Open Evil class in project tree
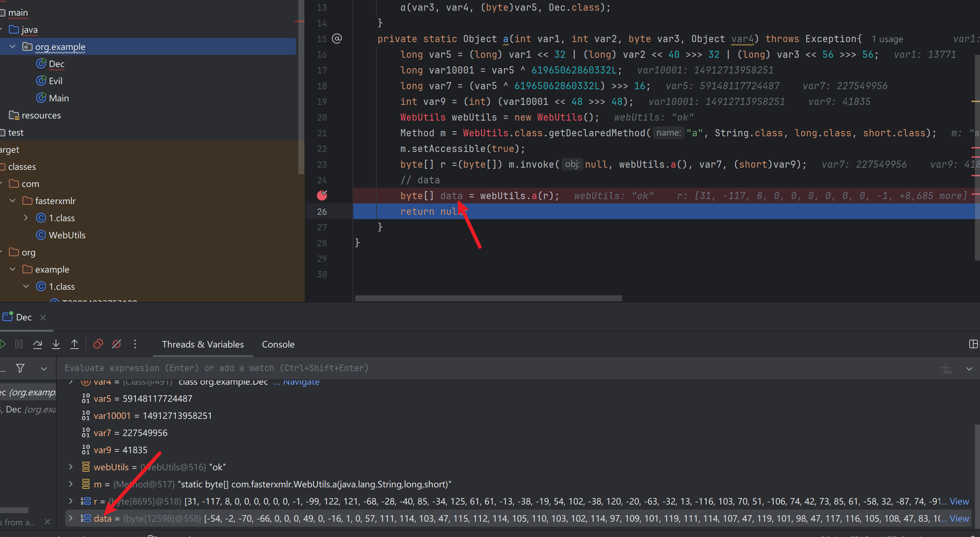Viewport: 980px width, 537px height. 55,81
